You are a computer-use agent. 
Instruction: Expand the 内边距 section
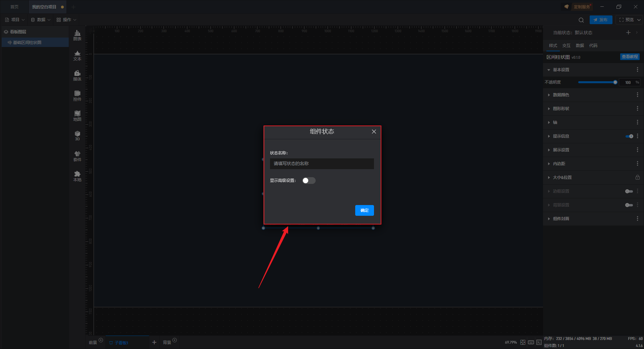tap(549, 164)
